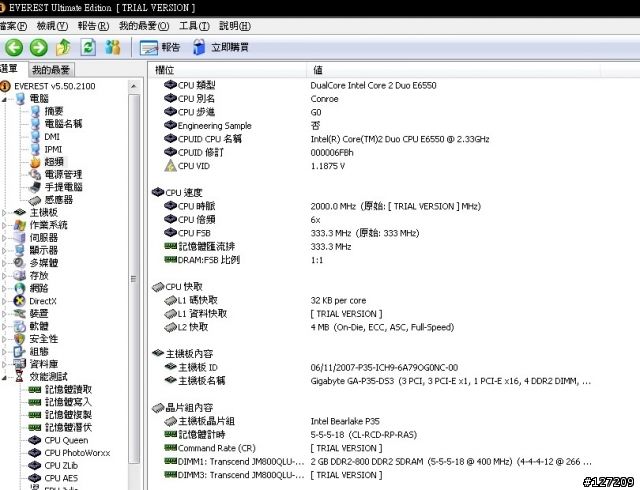Click value 'DualCore Intel Core 2 Duo E6550'

coord(373,85)
